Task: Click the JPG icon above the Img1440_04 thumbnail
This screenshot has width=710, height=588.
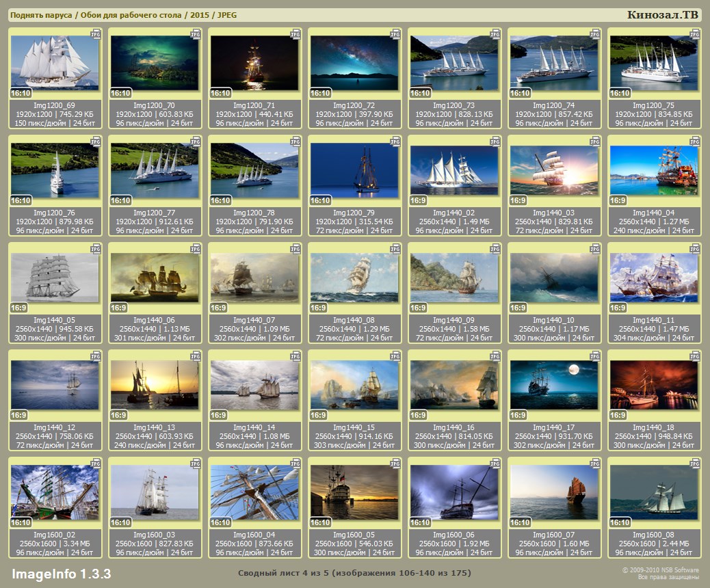Action: (x=694, y=142)
